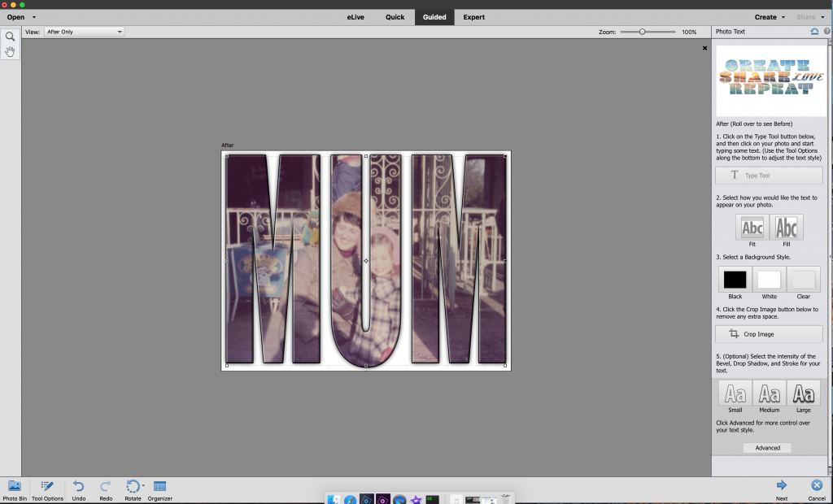Close the document with the X
The height and width of the screenshot is (504, 833).
[x=704, y=48]
